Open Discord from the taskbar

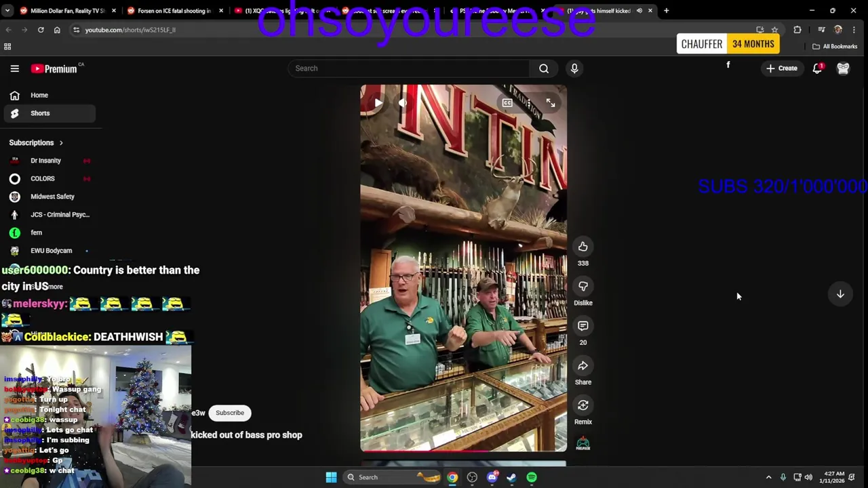tap(492, 477)
